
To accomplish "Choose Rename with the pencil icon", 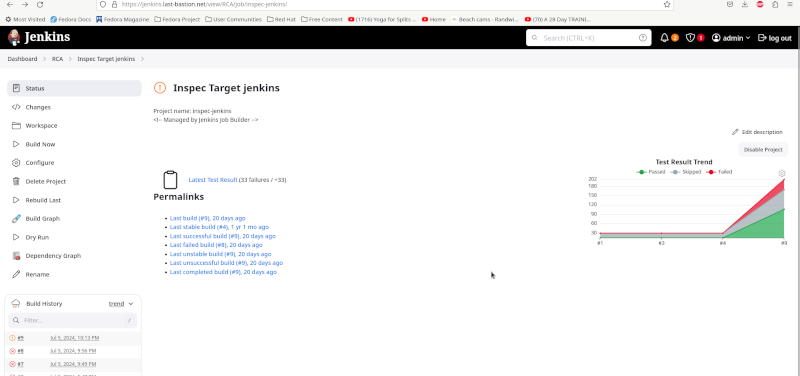I will tap(16, 274).
